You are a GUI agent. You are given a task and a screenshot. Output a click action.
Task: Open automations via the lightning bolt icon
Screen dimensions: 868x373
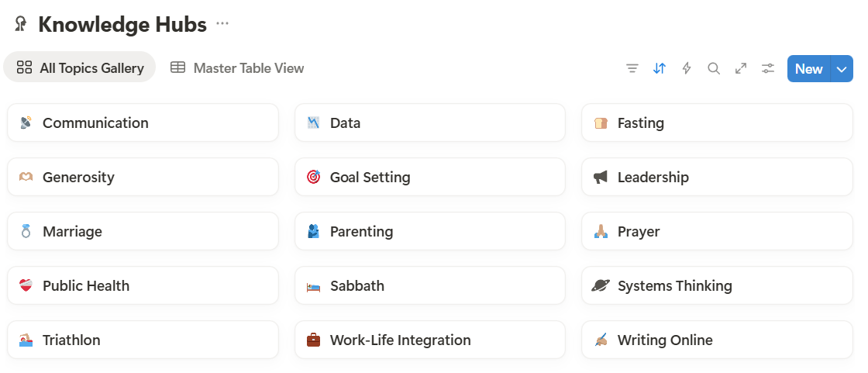687,68
